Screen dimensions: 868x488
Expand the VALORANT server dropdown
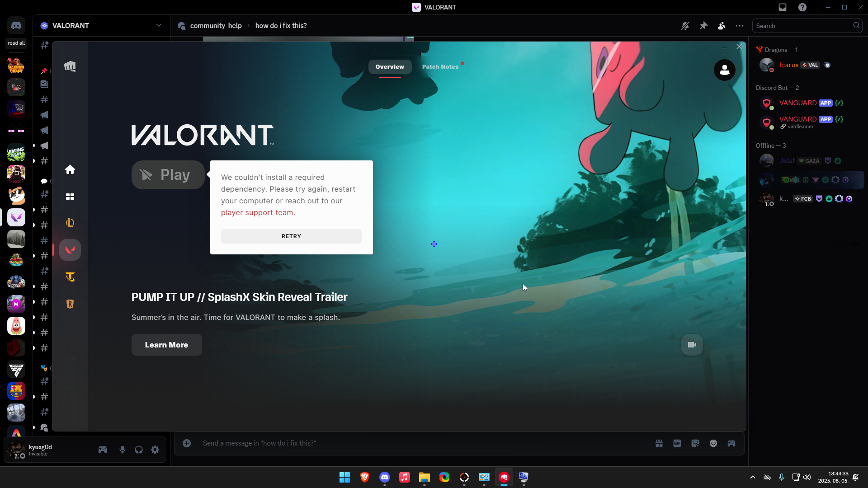tap(159, 25)
